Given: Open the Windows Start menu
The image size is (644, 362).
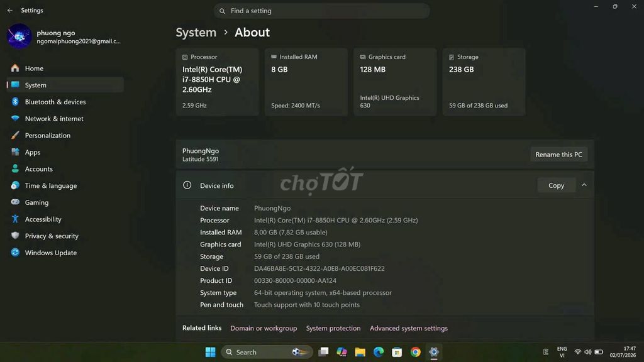Looking at the screenshot, I should point(210,352).
